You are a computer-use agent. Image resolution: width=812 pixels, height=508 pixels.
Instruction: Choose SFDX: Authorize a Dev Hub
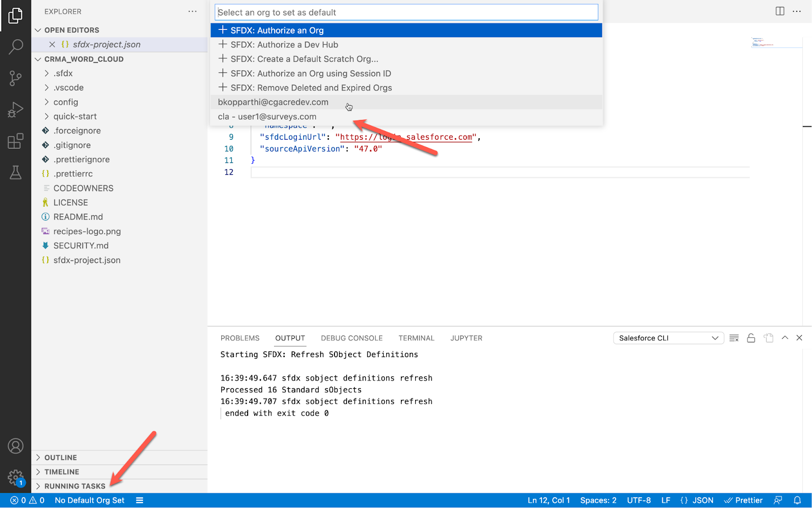click(x=407, y=45)
